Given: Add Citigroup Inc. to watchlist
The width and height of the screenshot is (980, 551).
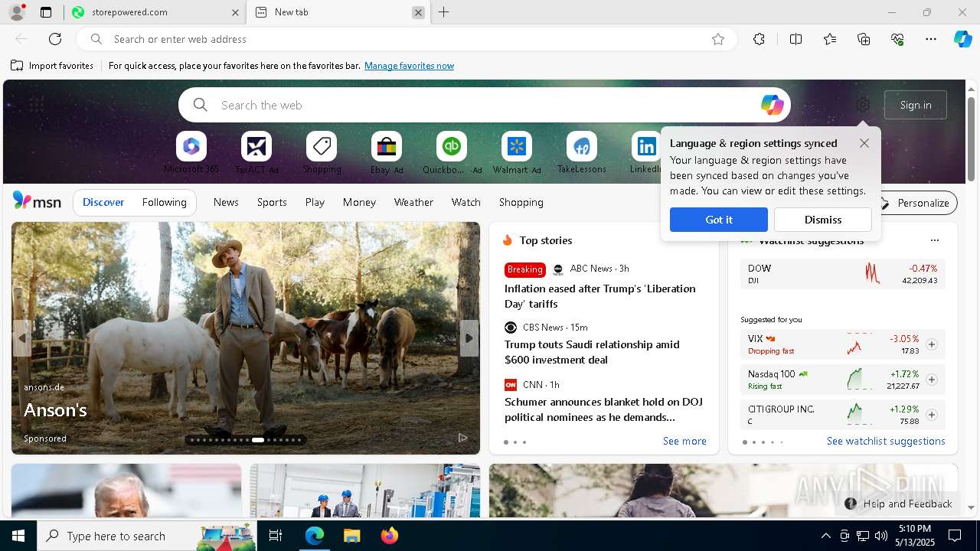Looking at the screenshot, I should (x=932, y=415).
